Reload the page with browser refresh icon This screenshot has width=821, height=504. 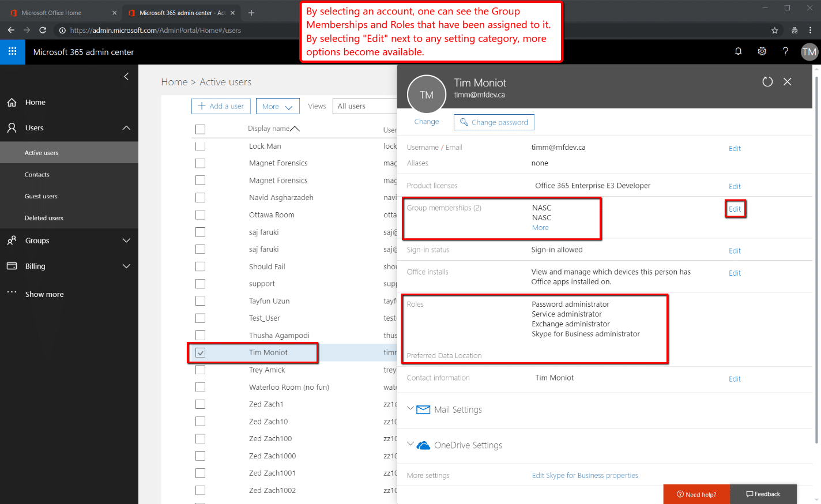point(43,30)
